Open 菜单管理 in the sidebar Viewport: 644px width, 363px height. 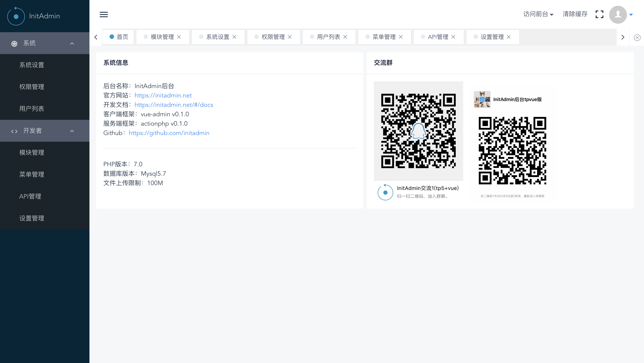tap(45, 174)
